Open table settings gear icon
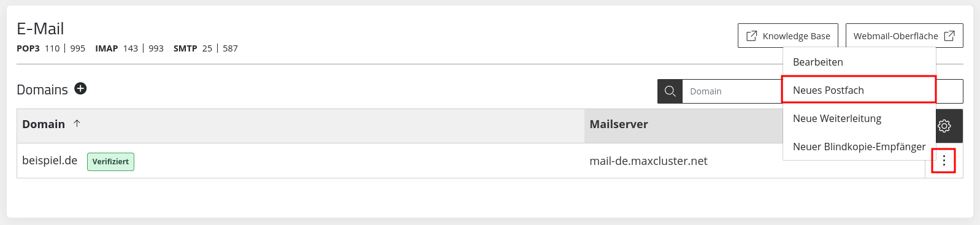The width and height of the screenshot is (980, 225). point(944,126)
